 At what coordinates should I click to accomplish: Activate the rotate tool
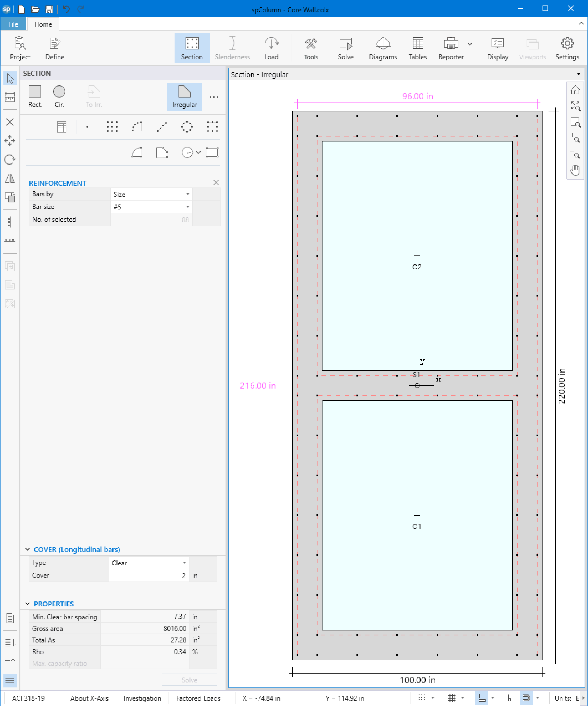10,159
